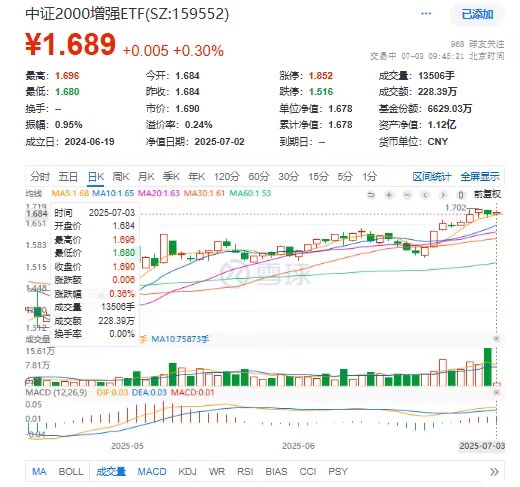Click the MA5:1.68 legend label

[x=70, y=193]
